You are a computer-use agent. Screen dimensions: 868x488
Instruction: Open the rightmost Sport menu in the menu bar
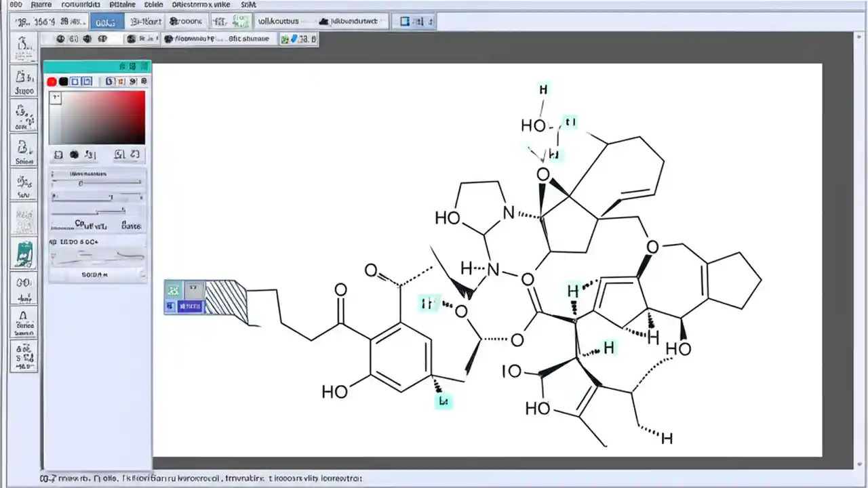[248, 5]
